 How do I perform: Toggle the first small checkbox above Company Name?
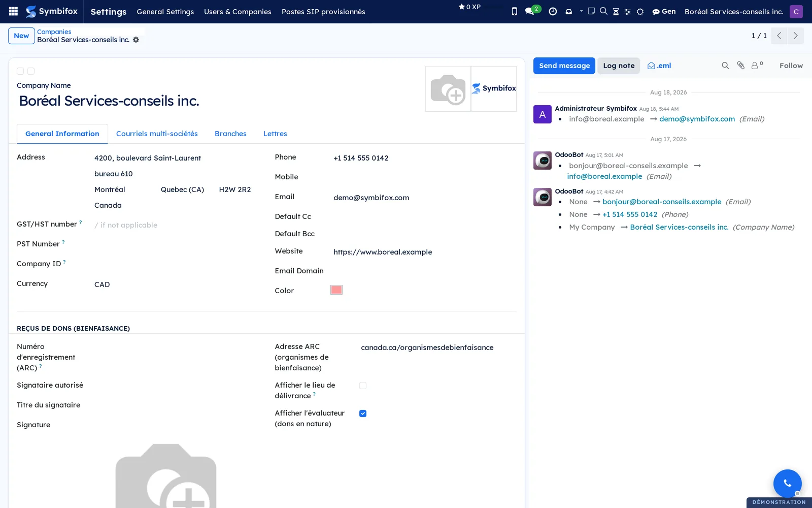click(20, 71)
